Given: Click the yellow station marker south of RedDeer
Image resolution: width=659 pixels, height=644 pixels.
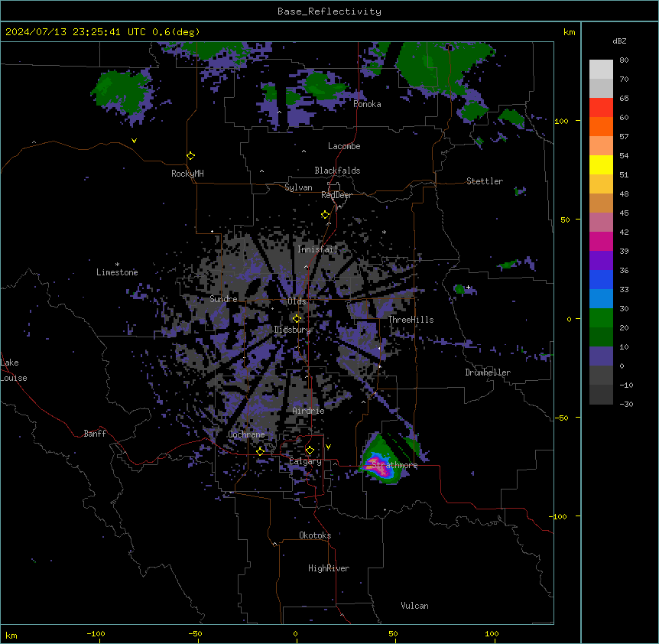Looking at the screenshot, I should click(325, 215).
